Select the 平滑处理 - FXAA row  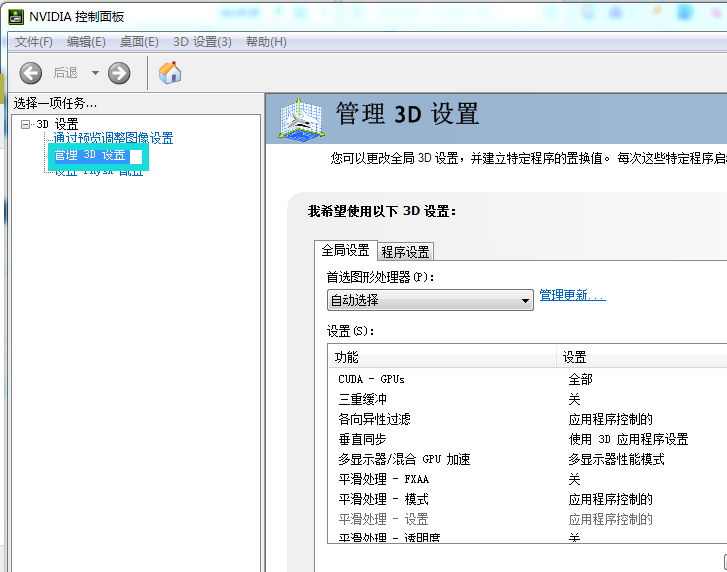pyautogui.click(x=528, y=479)
